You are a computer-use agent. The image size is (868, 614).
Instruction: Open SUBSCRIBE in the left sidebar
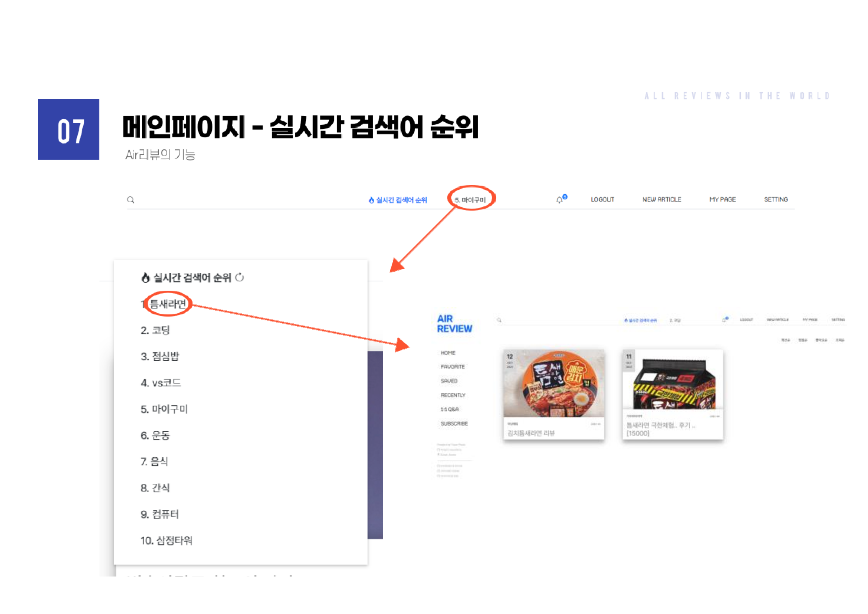point(454,424)
